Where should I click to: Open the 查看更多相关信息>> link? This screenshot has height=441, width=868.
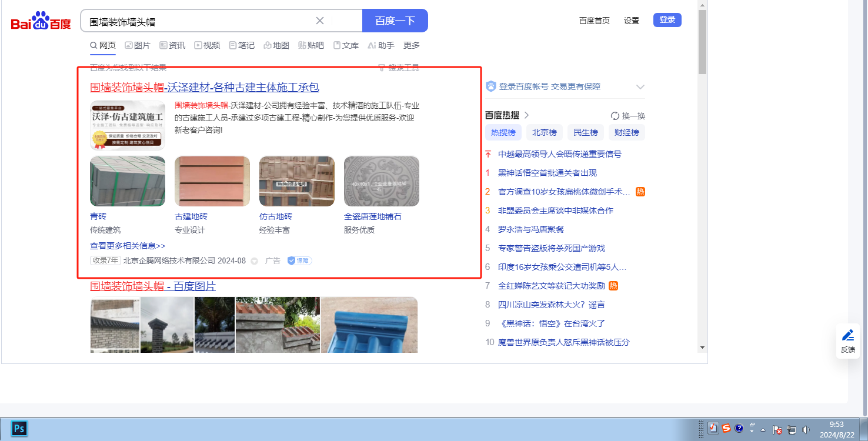pos(128,246)
